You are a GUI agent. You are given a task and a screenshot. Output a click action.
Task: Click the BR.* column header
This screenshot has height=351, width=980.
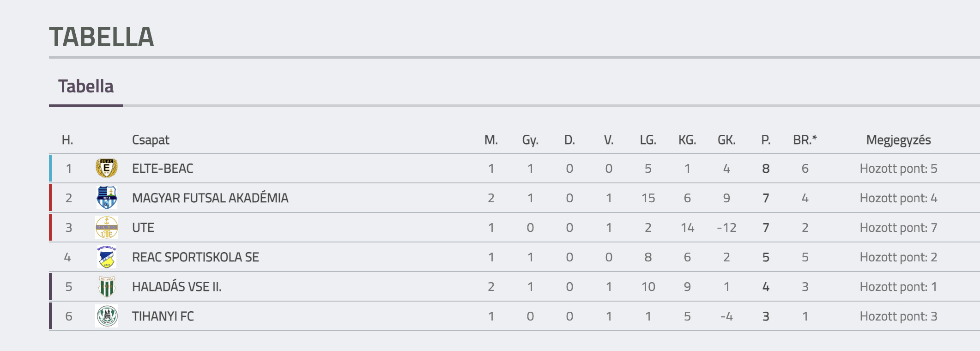point(805,140)
